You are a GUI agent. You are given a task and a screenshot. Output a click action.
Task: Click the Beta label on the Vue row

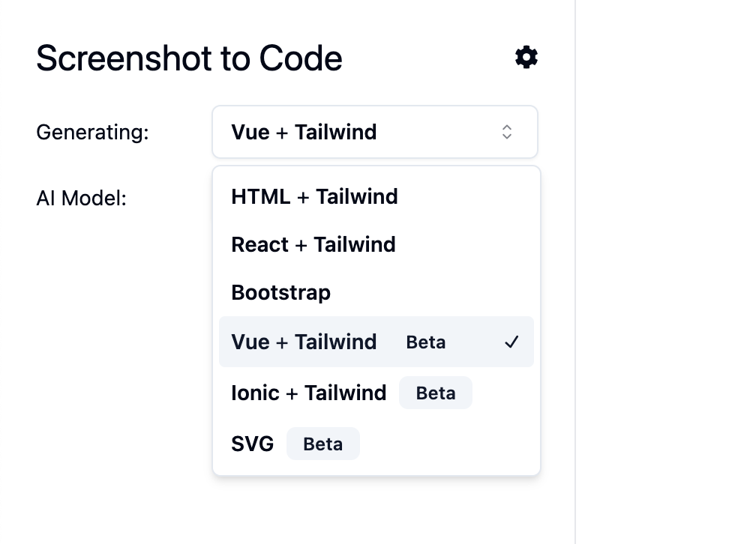[x=426, y=342]
